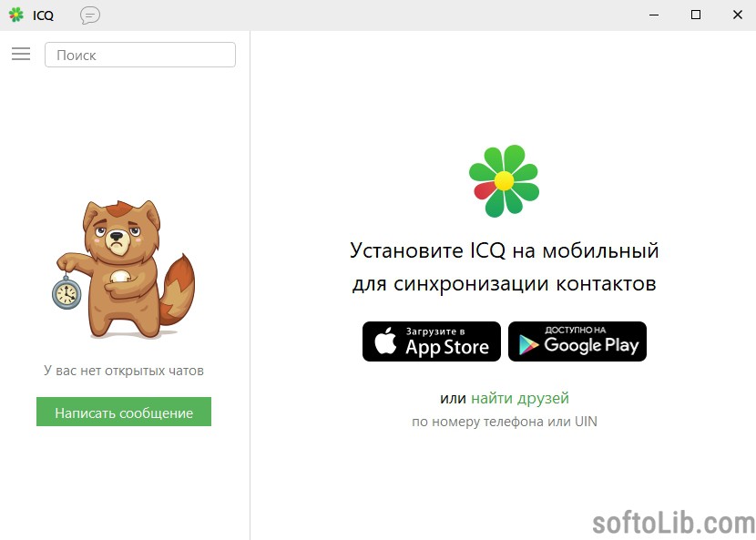Viewport: 756px width, 540px height.
Task: Click the speech bubble icon in title bar
Action: pos(89,15)
